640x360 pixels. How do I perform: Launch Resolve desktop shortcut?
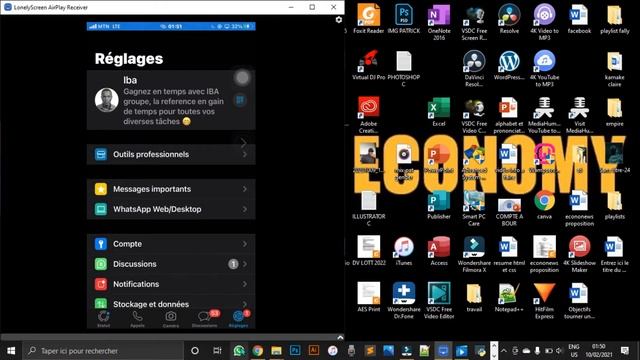pyautogui.click(x=509, y=20)
